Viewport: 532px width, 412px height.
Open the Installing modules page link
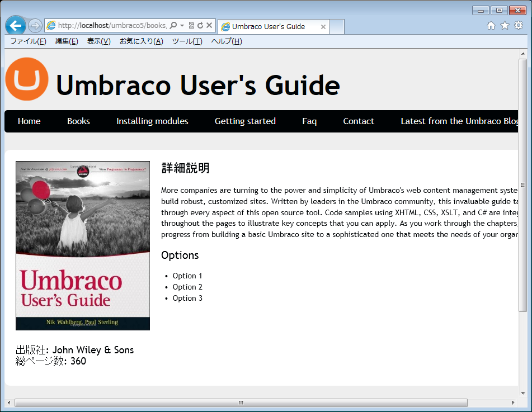point(152,121)
